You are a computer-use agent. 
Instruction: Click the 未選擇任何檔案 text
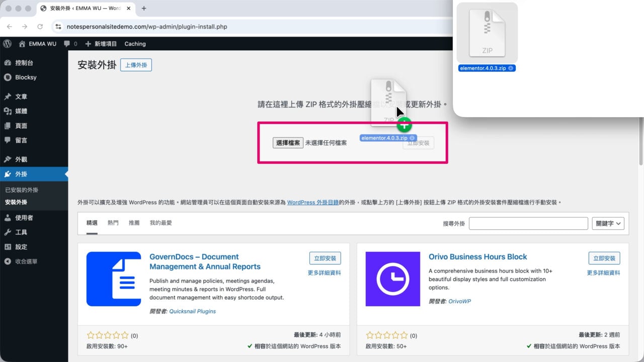[326, 143]
